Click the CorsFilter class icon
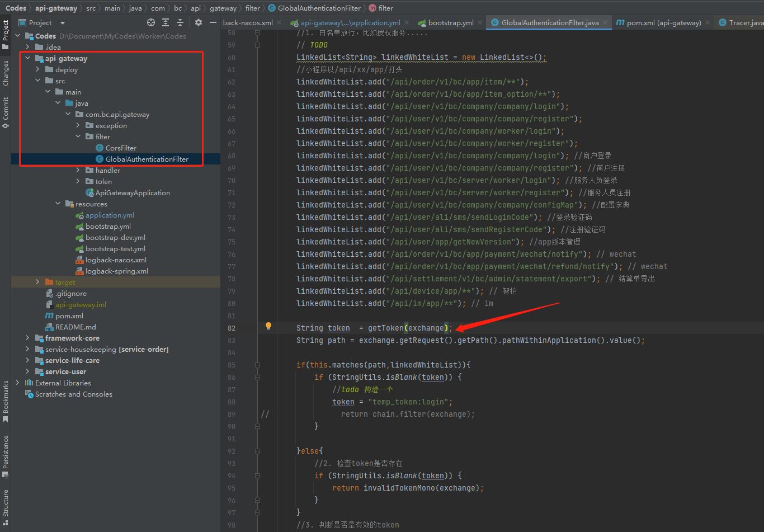Viewport: 764px width, 532px height. tap(100, 148)
